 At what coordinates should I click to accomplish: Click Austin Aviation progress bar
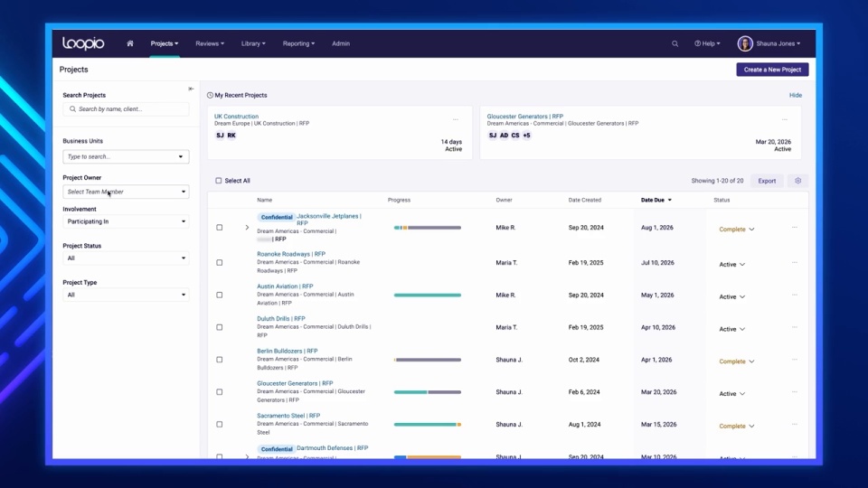pyautogui.click(x=428, y=295)
